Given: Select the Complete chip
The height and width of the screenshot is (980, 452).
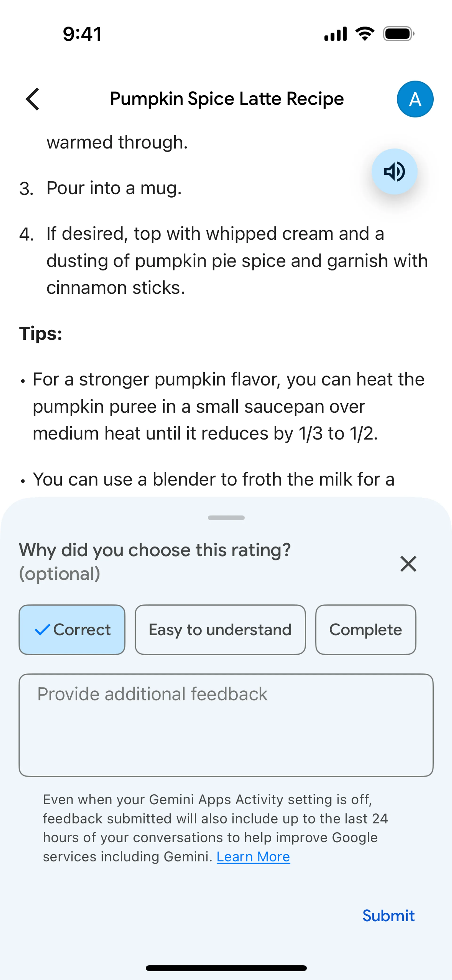Looking at the screenshot, I should click(x=365, y=630).
